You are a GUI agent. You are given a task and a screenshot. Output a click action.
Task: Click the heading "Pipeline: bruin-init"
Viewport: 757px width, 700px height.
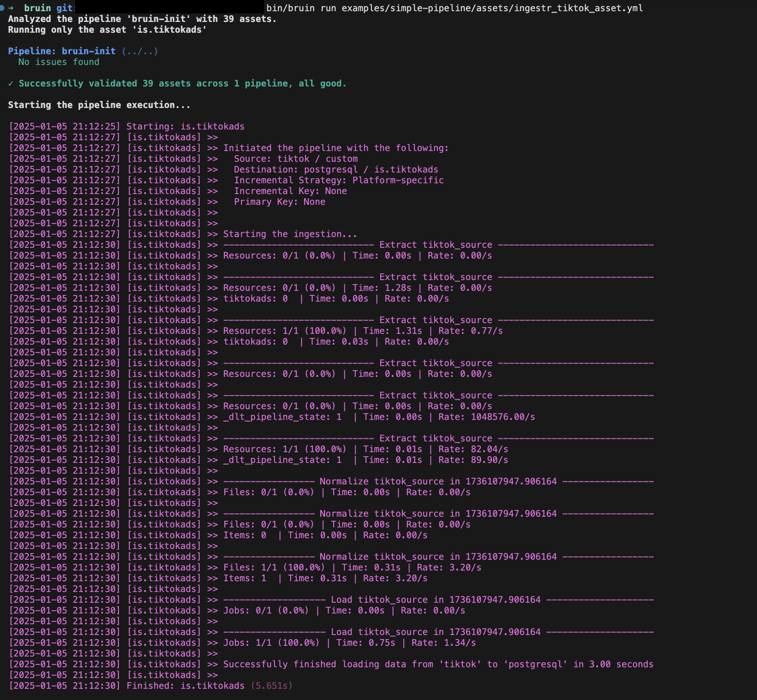point(62,51)
